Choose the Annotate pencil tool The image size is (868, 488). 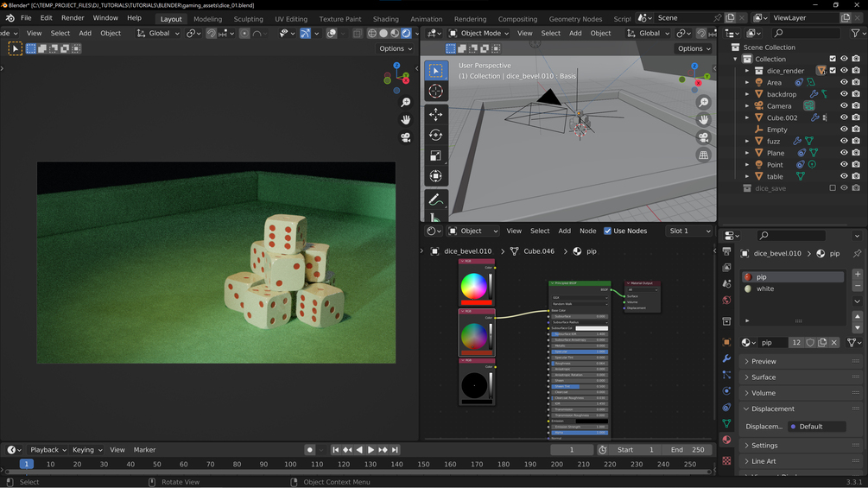coord(435,200)
